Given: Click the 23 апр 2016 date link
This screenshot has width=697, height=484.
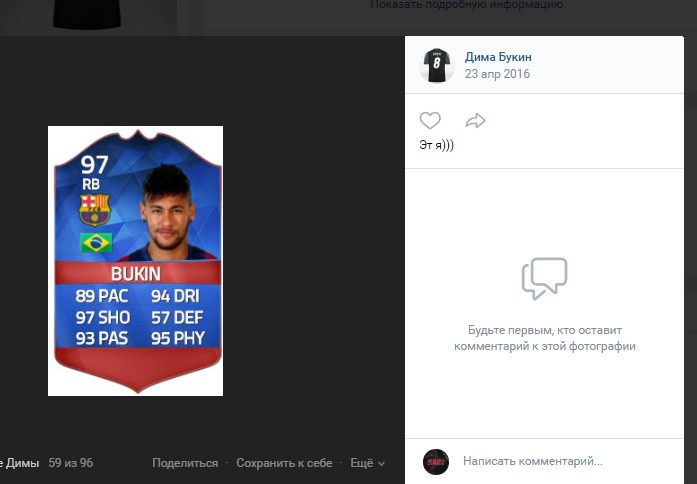Looking at the screenshot, I should coord(497,74).
